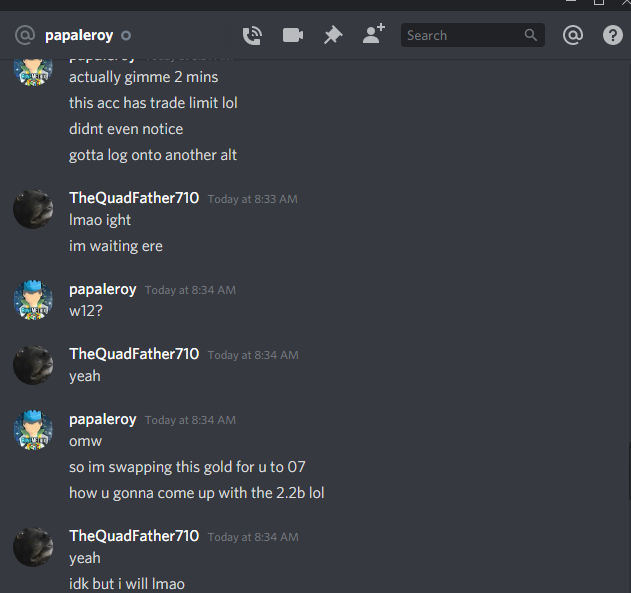Screen dimensions: 631x593
Task: Click the @ icon beside papaleroy title
Action: (25, 35)
